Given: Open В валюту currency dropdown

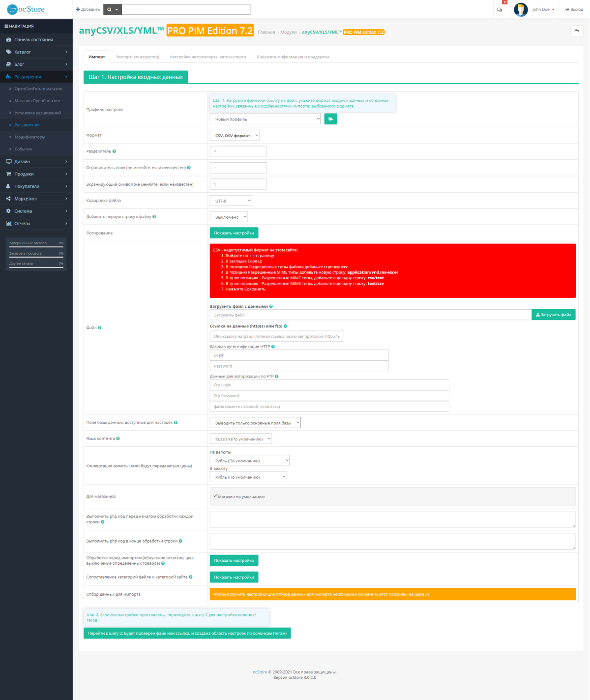Looking at the screenshot, I should (x=248, y=477).
